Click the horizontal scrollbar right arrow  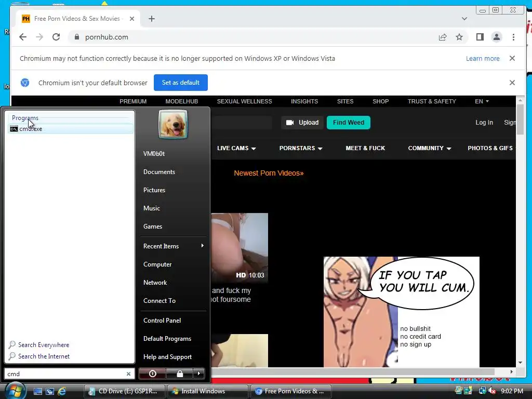(x=512, y=371)
